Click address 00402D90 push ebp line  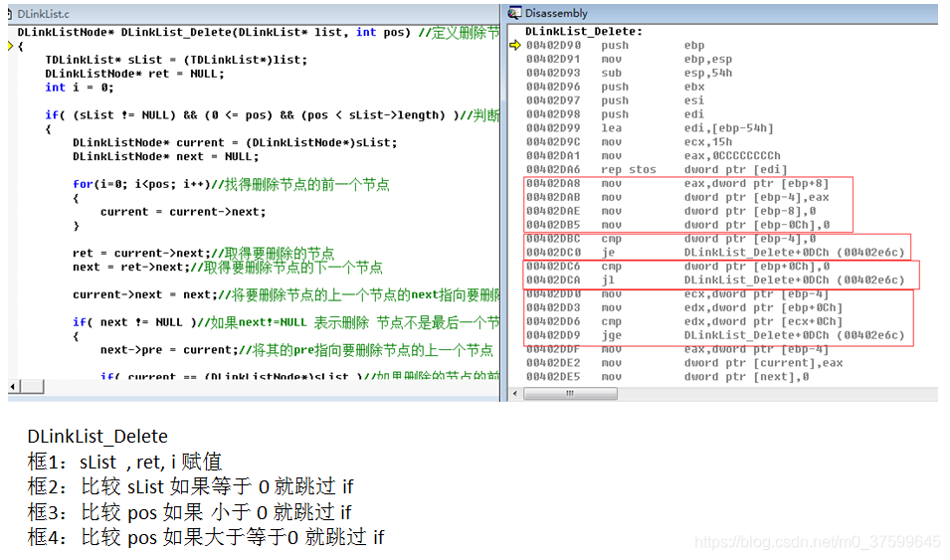616,46
